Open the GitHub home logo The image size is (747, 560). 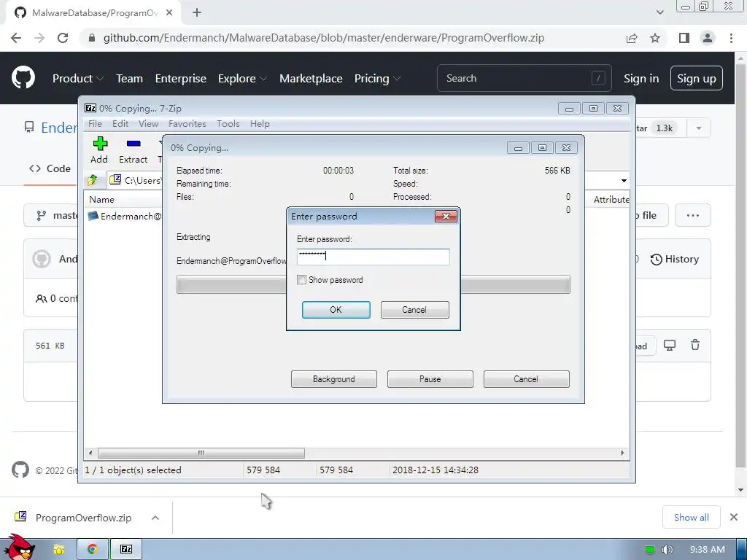(23, 78)
